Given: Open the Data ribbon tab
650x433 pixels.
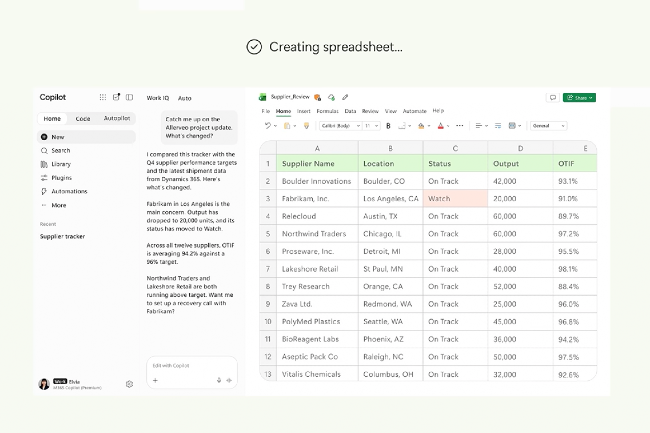Looking at the screenshot, I should click(350, 111).
